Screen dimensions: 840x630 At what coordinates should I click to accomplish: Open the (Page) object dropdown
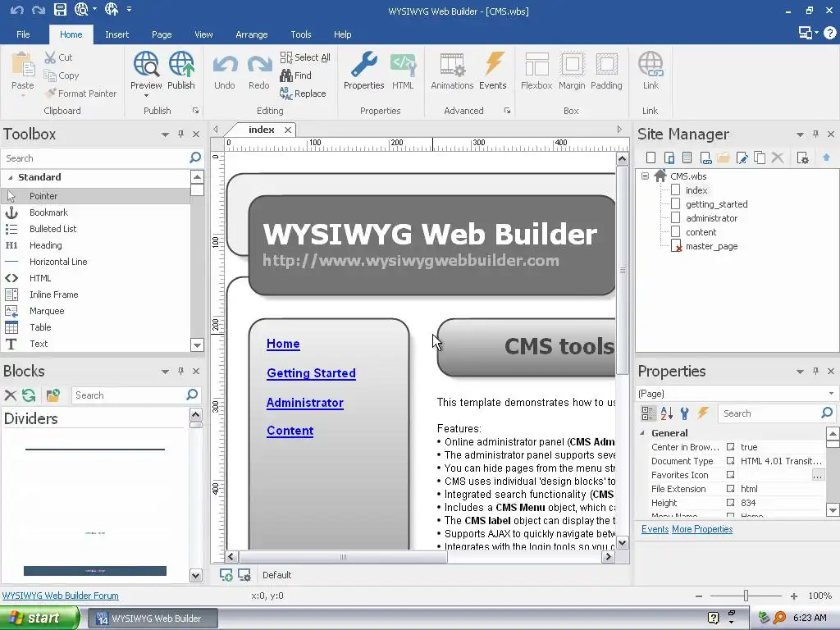(831, 393)
